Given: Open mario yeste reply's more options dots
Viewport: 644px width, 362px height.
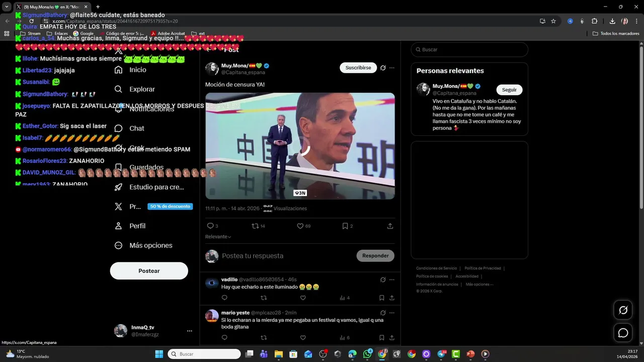Looking at the screenshot, I should [x=392, y=313].
